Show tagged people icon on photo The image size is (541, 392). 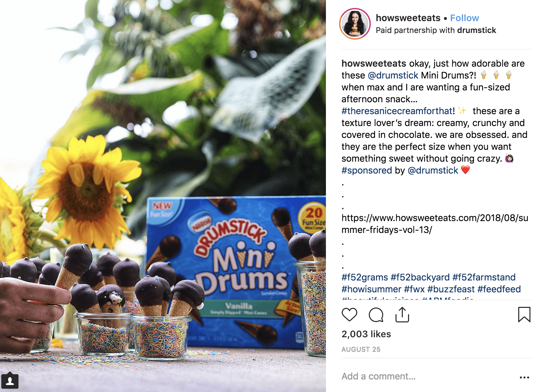pos(10,381)
